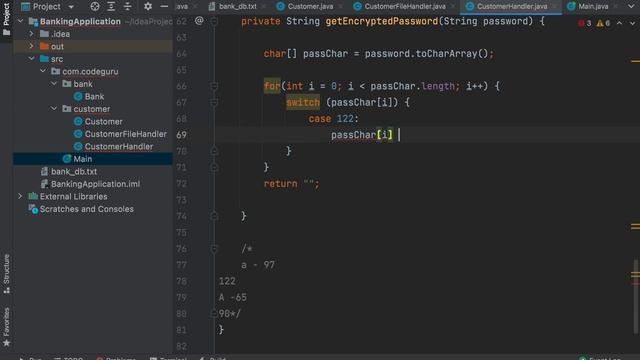The height and width of the screenshot is (360, 640).
Task: Click line number 69 in gutter
Action: point(182,135)
